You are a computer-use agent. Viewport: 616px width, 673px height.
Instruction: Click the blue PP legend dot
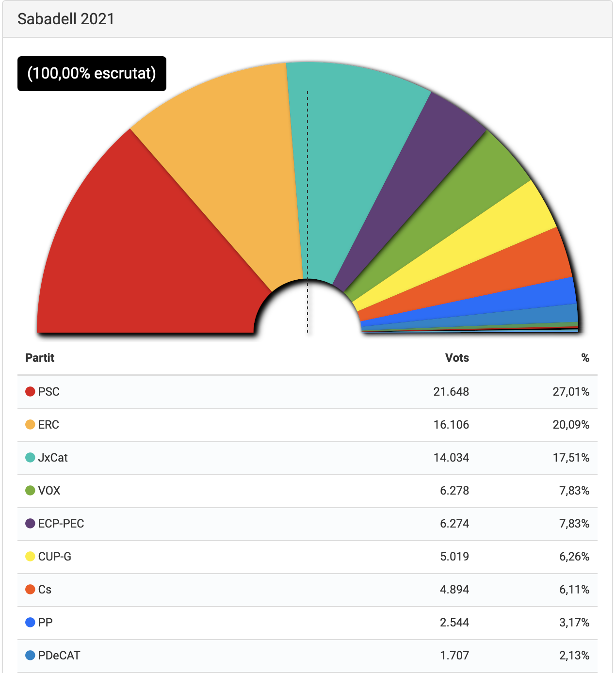tap(30, 623)
